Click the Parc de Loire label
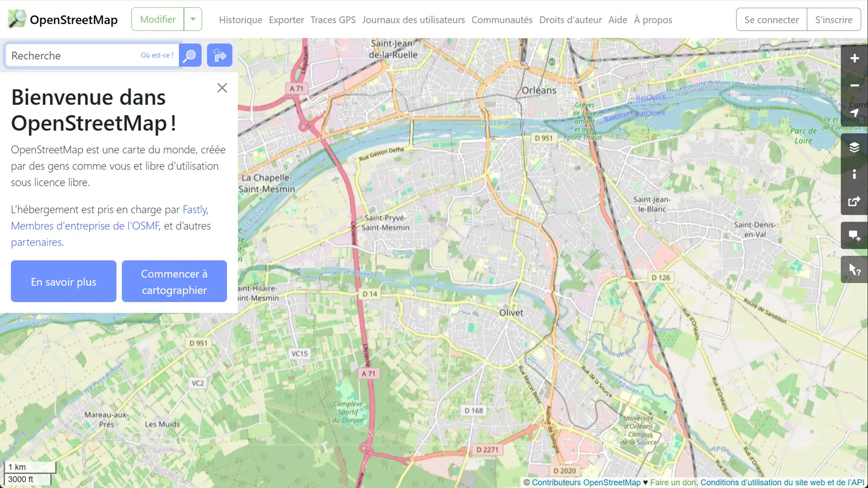Image resolution: width=868 pixels, height=488 pixels. (x=803, y=136)
